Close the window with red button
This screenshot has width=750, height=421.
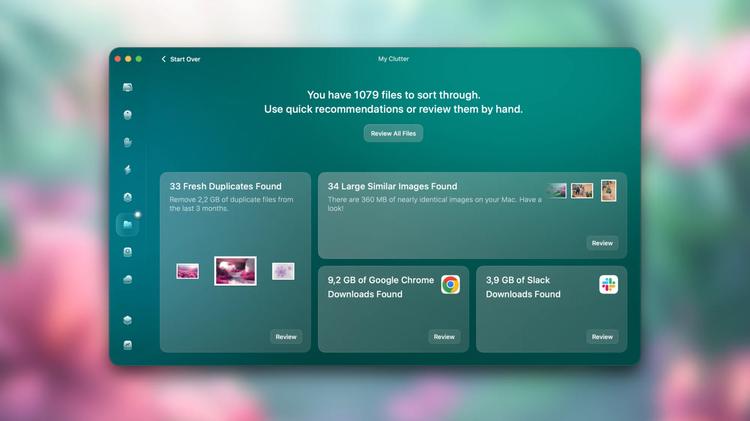pyautogui.click(x=118, y=59)
